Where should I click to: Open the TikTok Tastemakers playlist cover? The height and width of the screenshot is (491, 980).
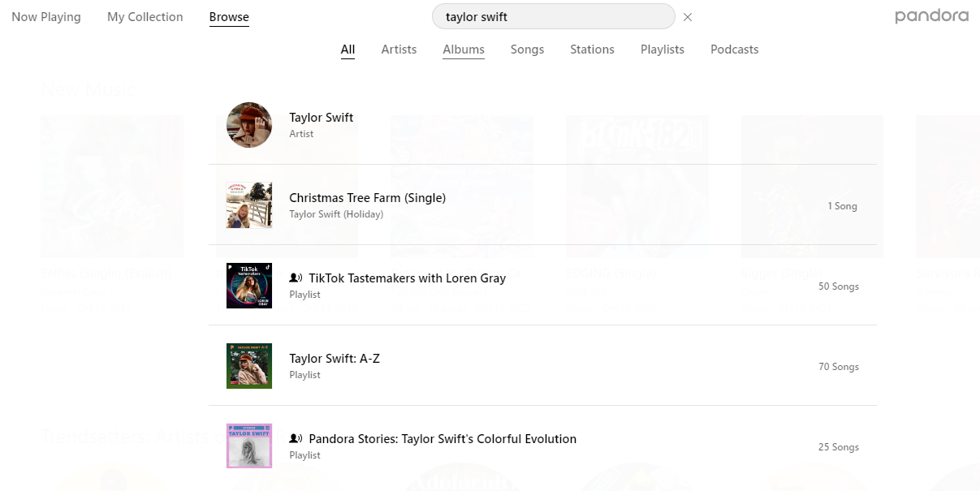[249, 286]
